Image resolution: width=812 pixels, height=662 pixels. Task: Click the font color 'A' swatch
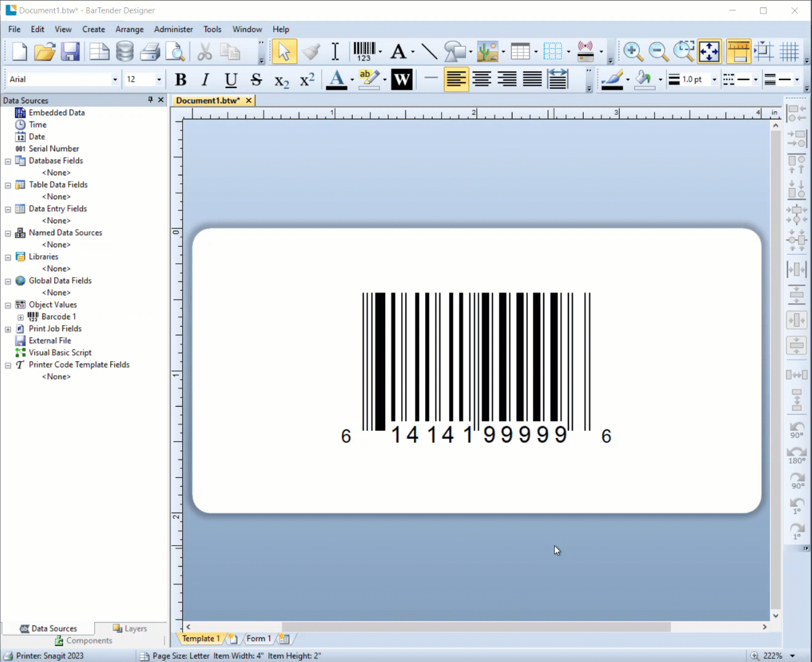click(336, 79)
